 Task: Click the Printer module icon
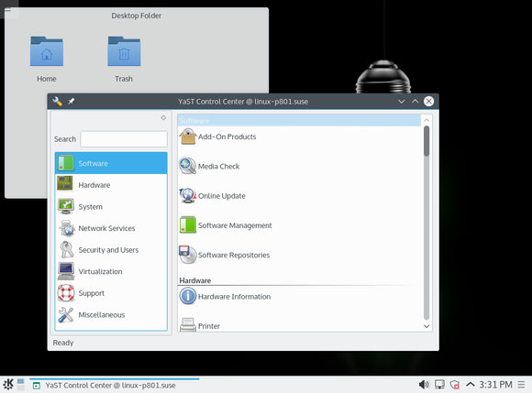[x=188, y=325]
